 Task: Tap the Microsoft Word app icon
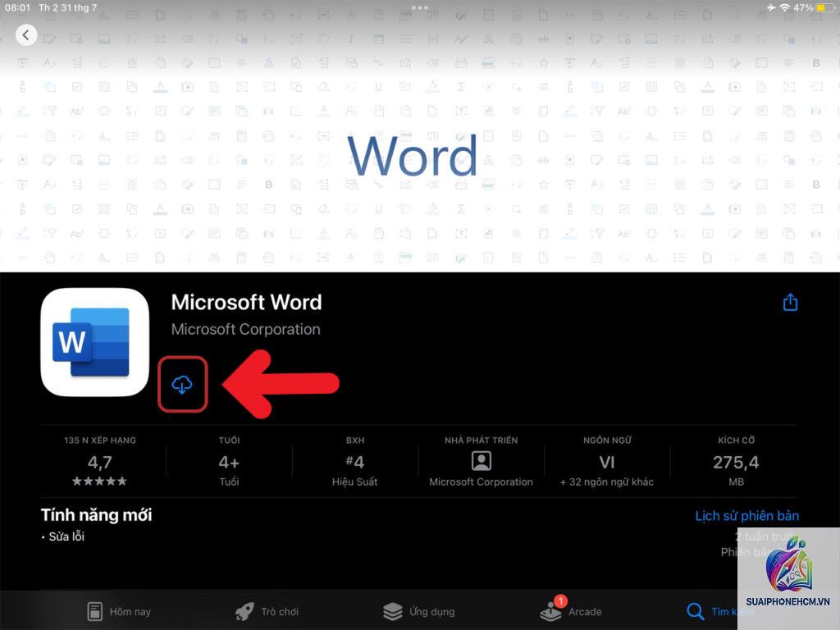pyautogui.click(x=95, y=342)
